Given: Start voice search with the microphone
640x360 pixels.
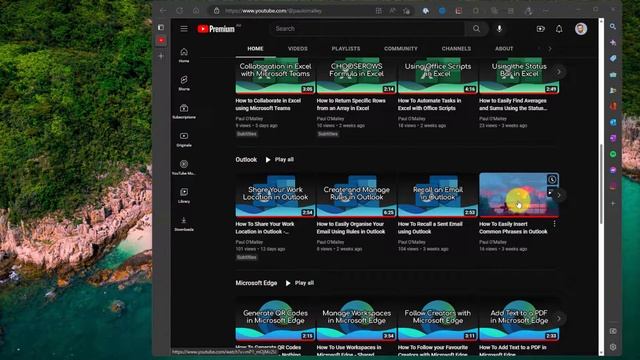Looking at the screenshot, I should pyautogui.click(x=499, y=29).
